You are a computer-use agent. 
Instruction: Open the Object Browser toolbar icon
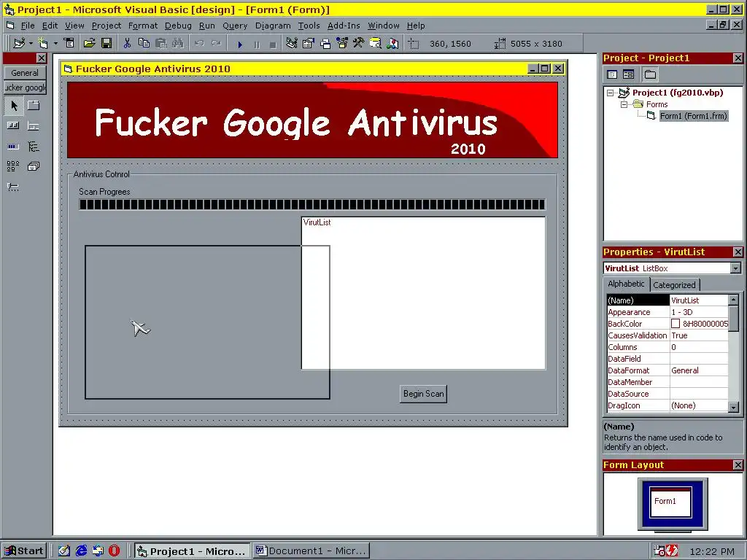342,43
